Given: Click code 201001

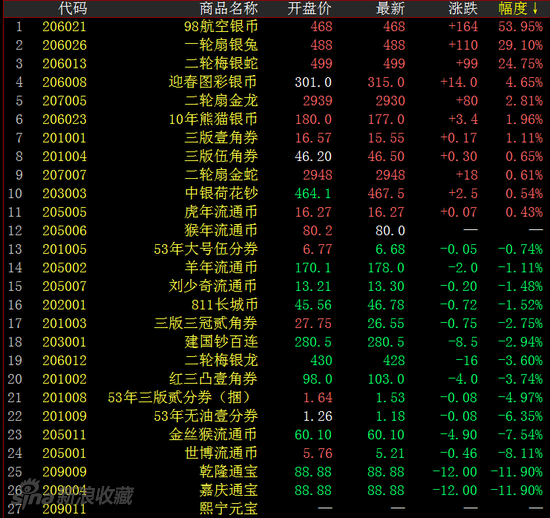Looking at the screenshot, I should 65,138.
